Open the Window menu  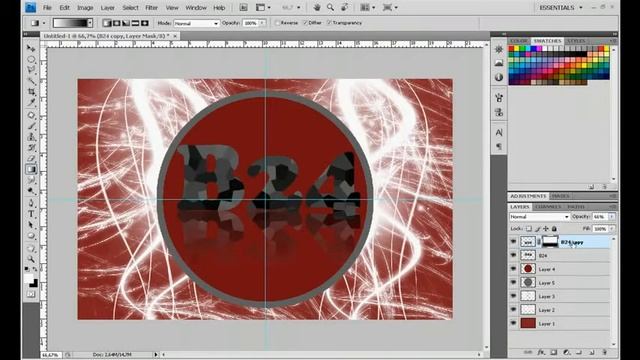[196, 7]
